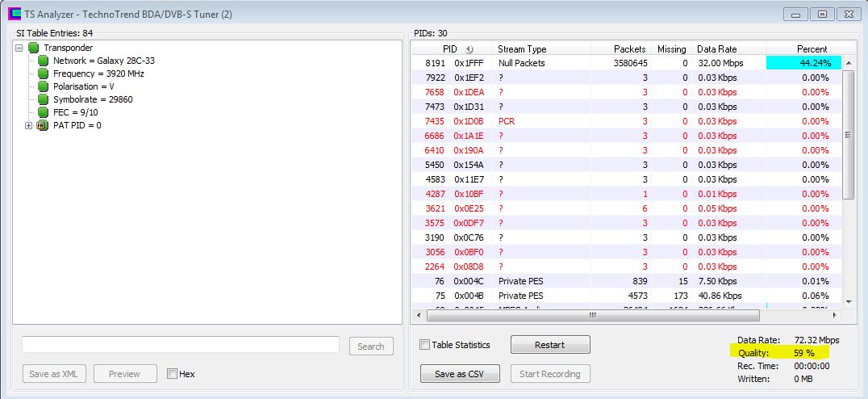Expand the PAT PID = 0 node
The width and height of the screenshot is (868, 399).
29,125
